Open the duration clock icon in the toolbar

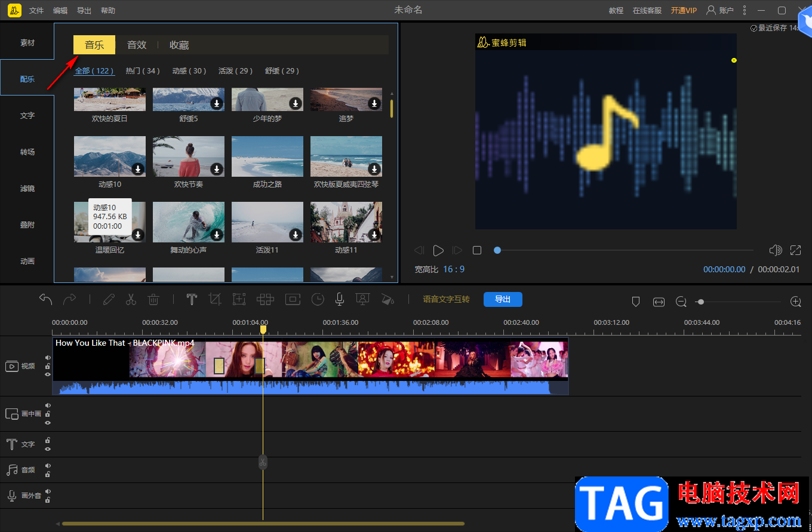(318, 299)
